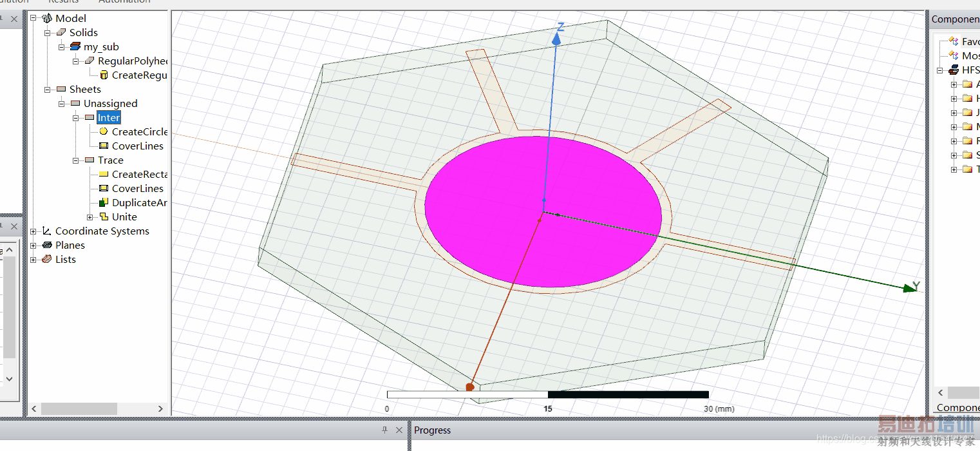Click the Unassigned group icon
Viewport: 980px width, 451px height.
point(75,103)
